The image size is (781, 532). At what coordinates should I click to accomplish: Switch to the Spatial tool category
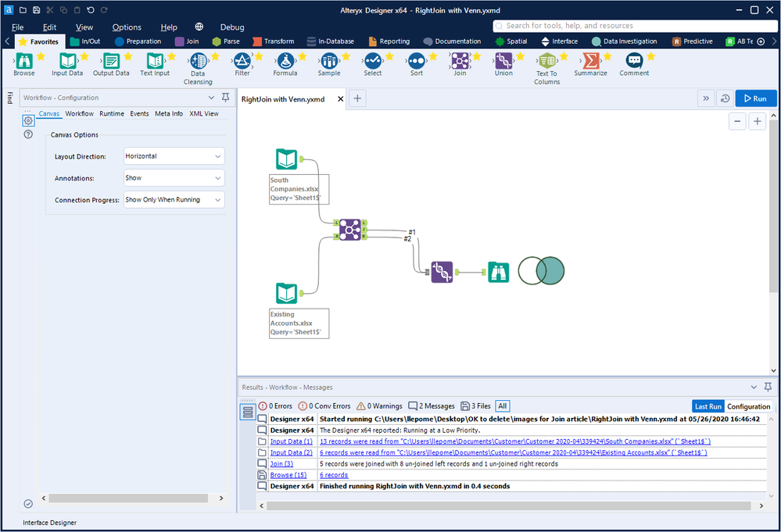pos(511,41)
